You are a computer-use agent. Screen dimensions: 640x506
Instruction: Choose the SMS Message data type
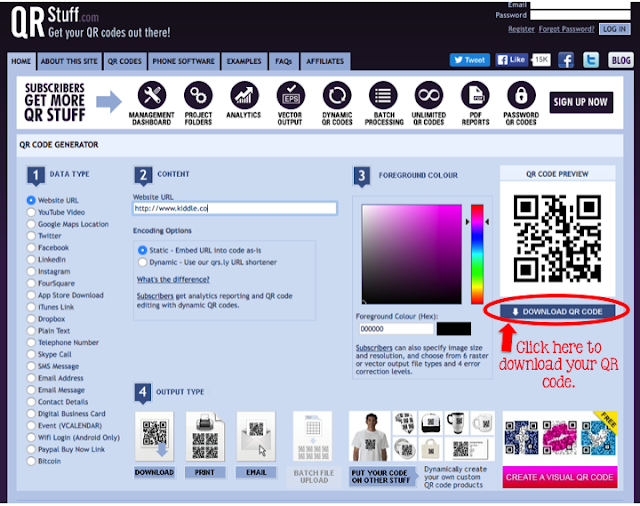click(31, 366)
